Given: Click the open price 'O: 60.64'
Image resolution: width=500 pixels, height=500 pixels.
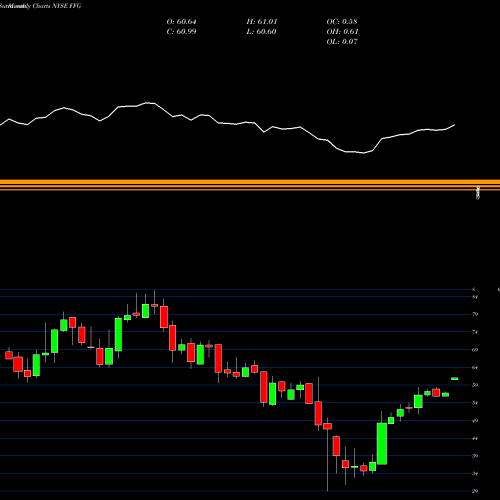Looking at the screenshot, I should coord(181,22).
